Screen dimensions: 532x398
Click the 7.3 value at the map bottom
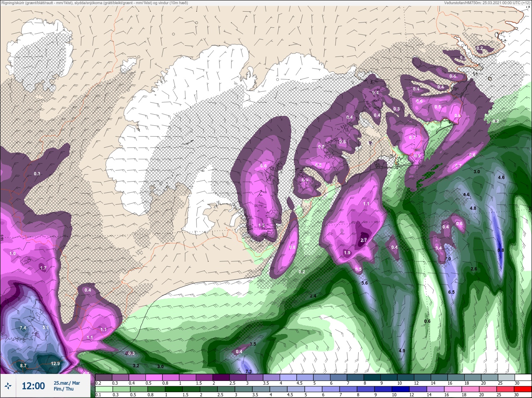coord(249,371)
